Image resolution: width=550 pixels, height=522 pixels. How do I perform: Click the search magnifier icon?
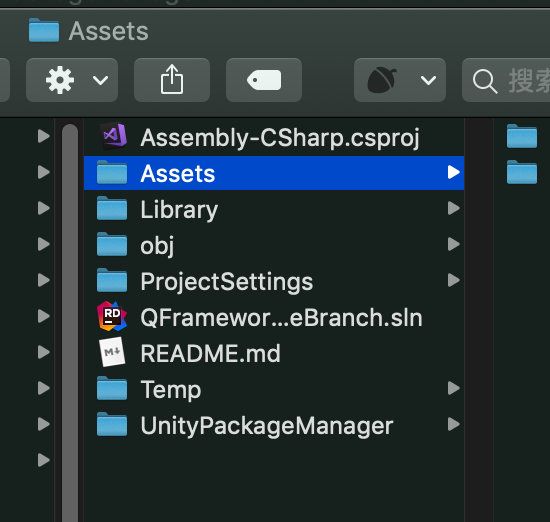pyautogui.click(x=485, y=81)
